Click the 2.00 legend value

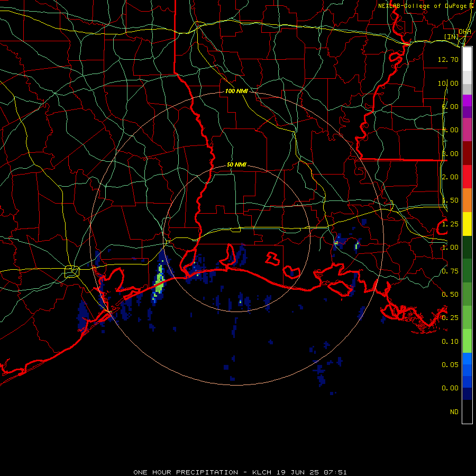click(x=450, y=177)
